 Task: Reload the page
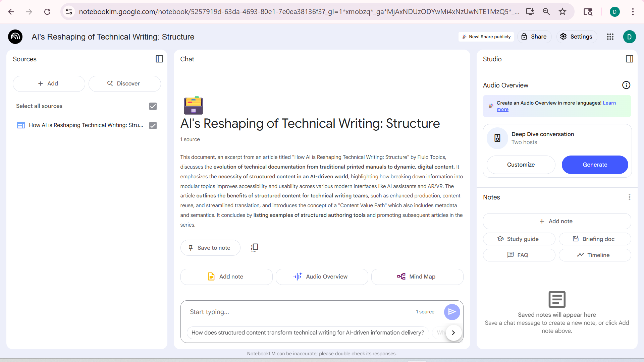click(x=47, y=12)
